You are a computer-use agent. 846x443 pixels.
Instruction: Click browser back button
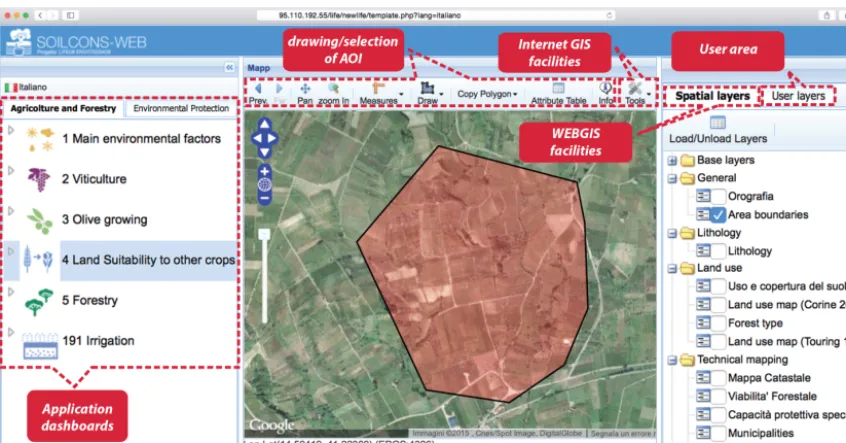point(40,15)
